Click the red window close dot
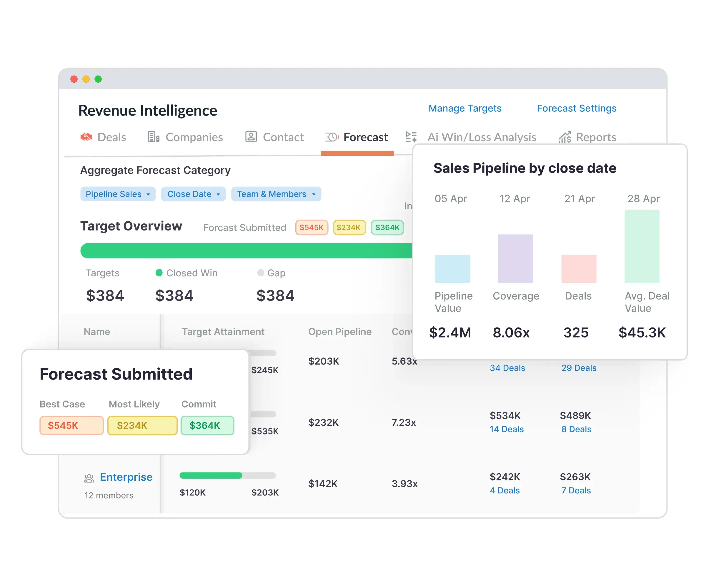 tap(74, 79)
